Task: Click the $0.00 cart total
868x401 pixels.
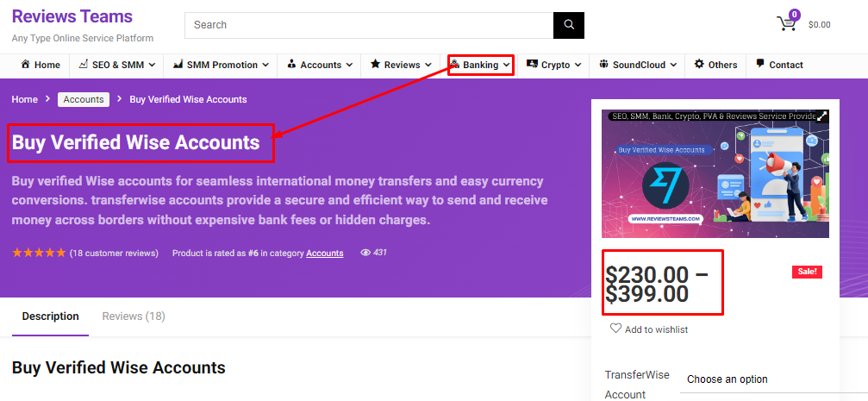Action: click(819, 24)
